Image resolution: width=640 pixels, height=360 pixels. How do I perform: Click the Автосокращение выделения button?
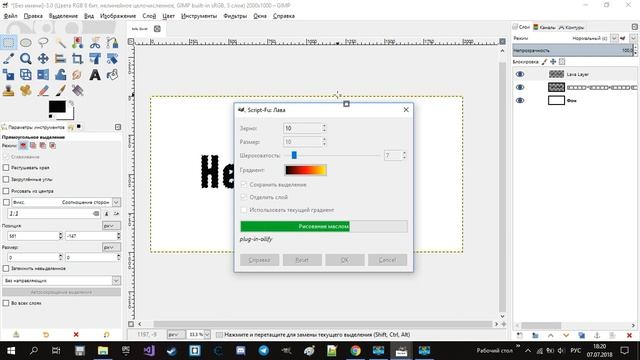[x=61, y=292]
